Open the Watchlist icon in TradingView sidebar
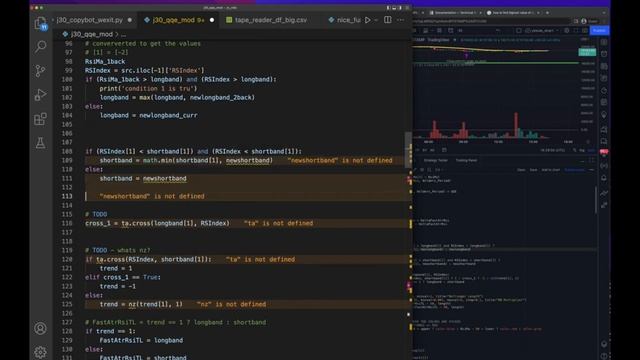This screenshot has height=360, width=640. 604,42
